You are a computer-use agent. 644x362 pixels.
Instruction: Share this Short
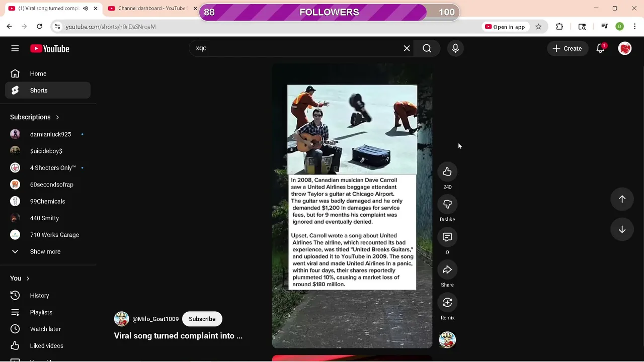[x=447, y=270]
